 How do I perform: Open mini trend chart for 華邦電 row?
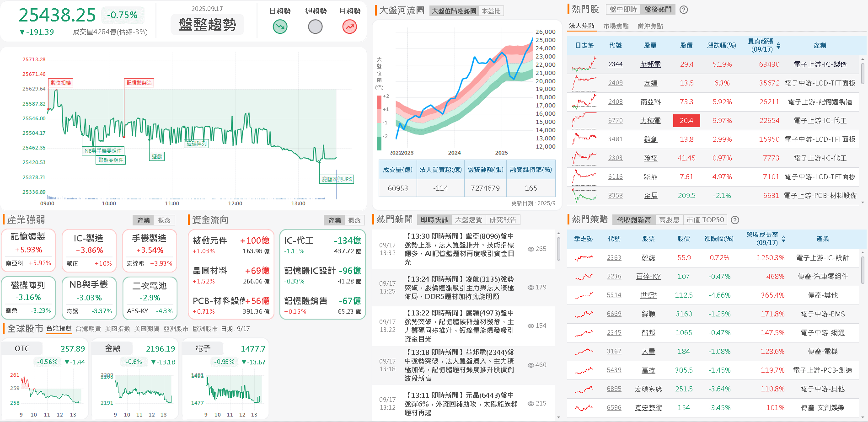click(x=584, y=64)
